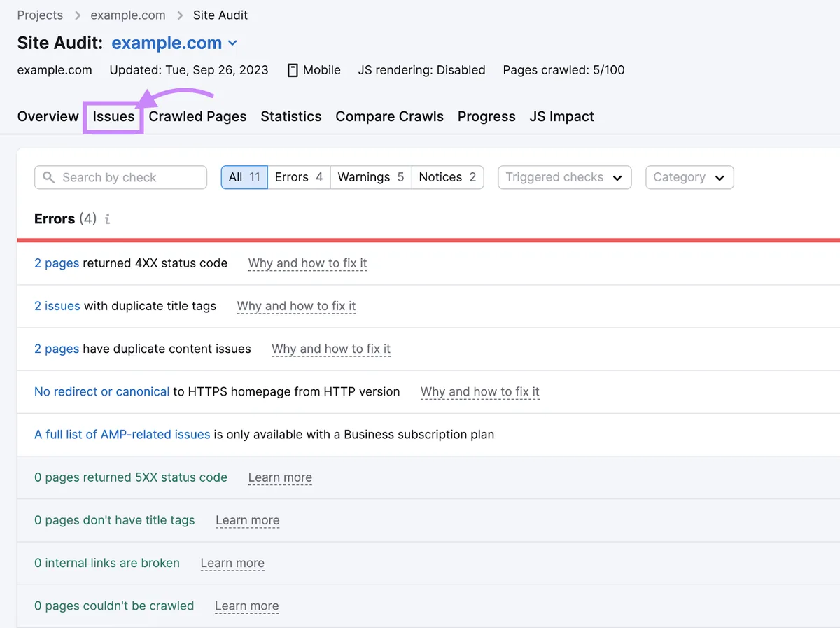Viewport: 840px width, 628px height.
Task: Open the Progress tab
Action: [x=486, y=116]
